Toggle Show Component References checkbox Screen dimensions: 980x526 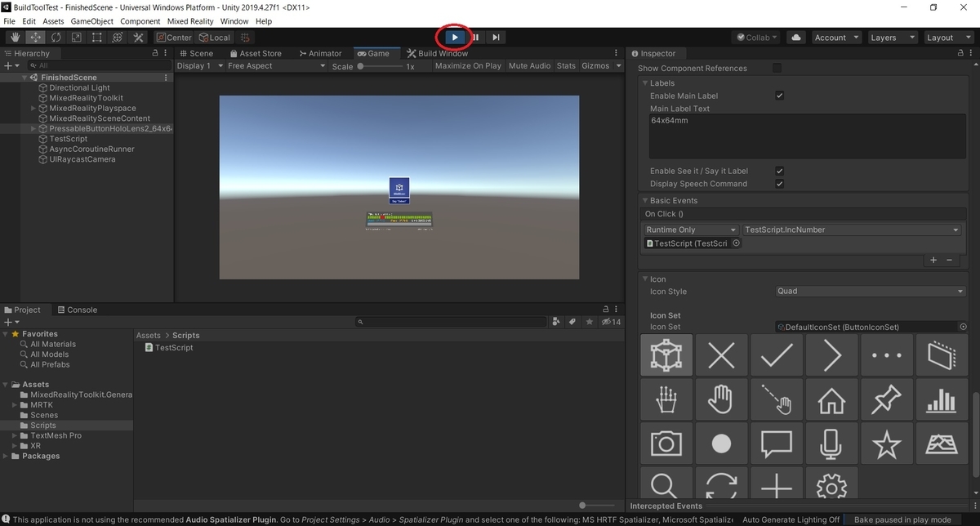pyautogui.click(x=777, y=68)
